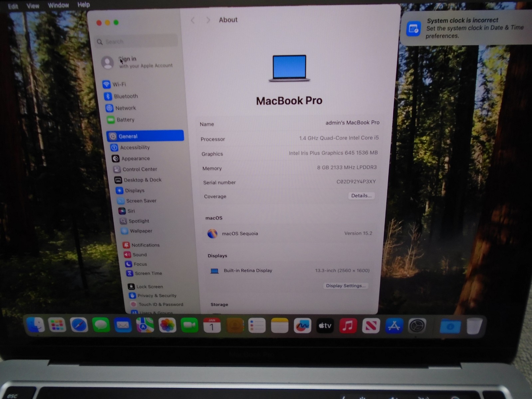Click the macOS Sequoia version row
The width and height of the screenshot is (532, 399).
[x=290, y=233]
